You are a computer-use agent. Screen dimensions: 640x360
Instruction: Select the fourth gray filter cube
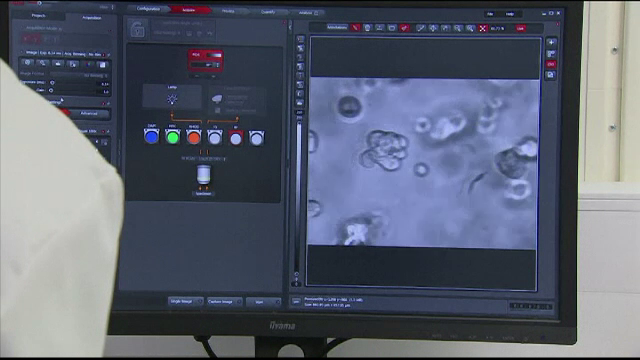click(x=215, y=138)
